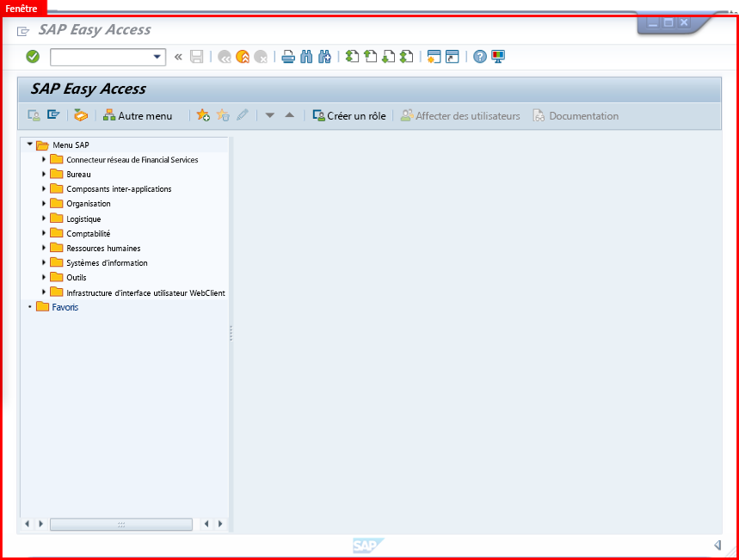
Task: Click the double-chevron next to the command field
Action: pyautogui.click(x=178, y=57)
